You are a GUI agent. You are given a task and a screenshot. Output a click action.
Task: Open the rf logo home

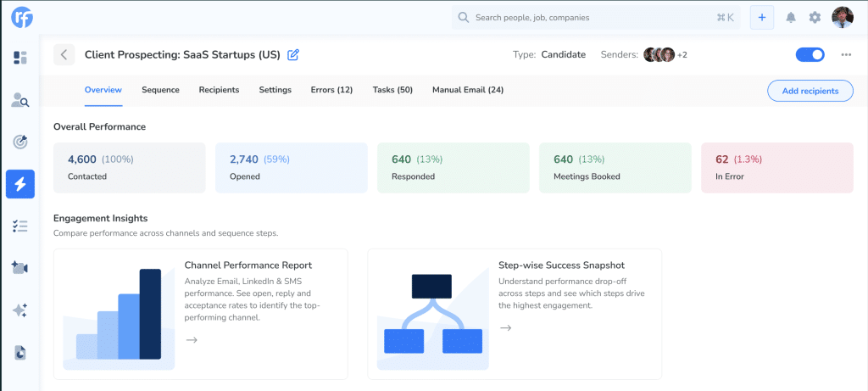point(22,17)
